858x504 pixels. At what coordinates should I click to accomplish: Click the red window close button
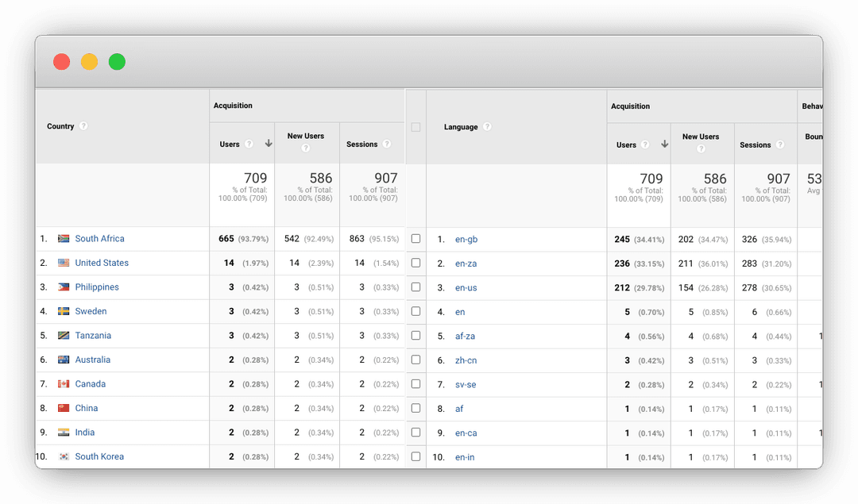click(x=61, y=62)
